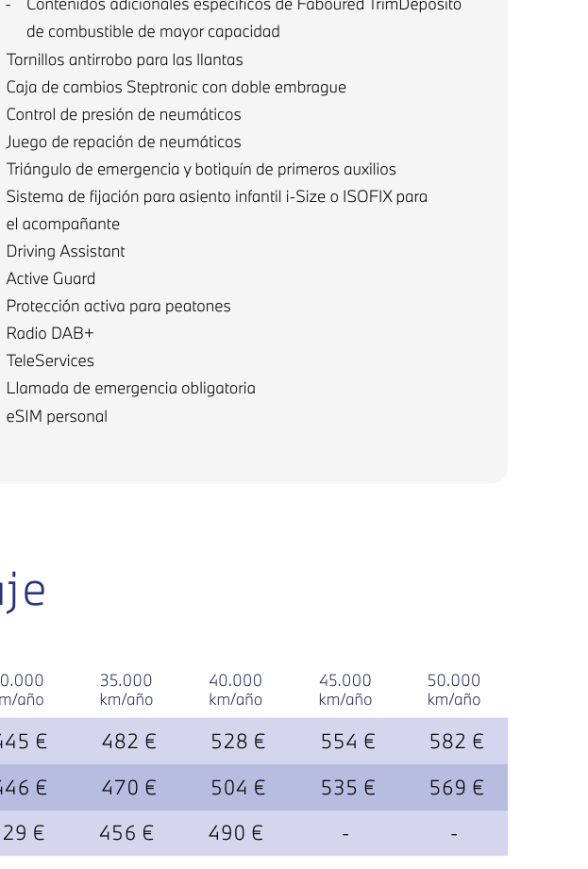Click 'Sistema de fijación para asiento infantil' text
The width and height of the screenshot is (588, 869).
[217, 197]
